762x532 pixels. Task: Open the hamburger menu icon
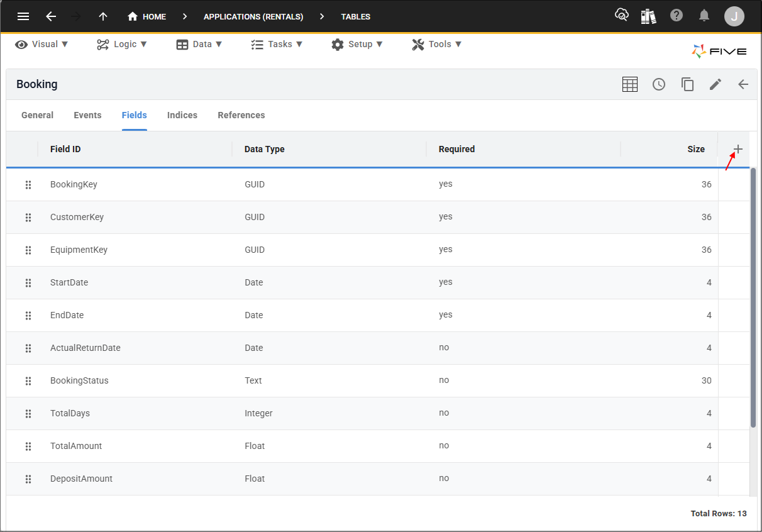point(23,16)
